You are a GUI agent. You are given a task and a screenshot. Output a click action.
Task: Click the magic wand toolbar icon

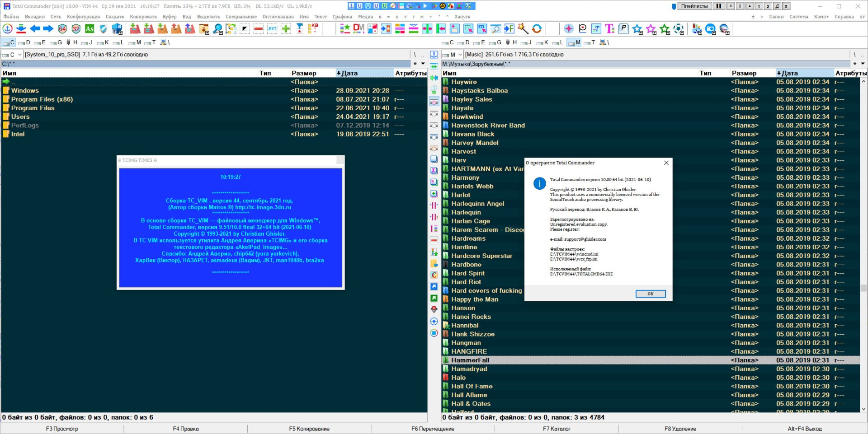(523, 29)
